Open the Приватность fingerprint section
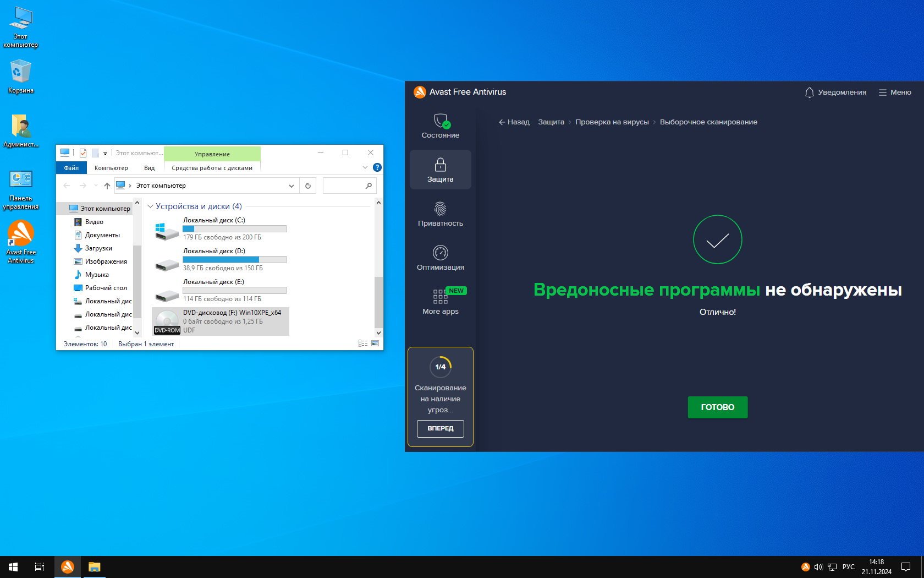Viewport: 924px width, 578px height. coord(440,214)
